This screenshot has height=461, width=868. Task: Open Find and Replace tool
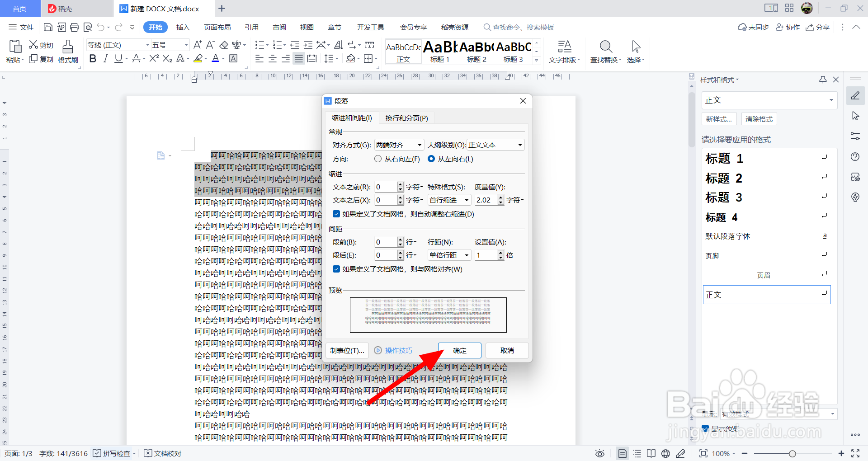(x=606, y=52)
